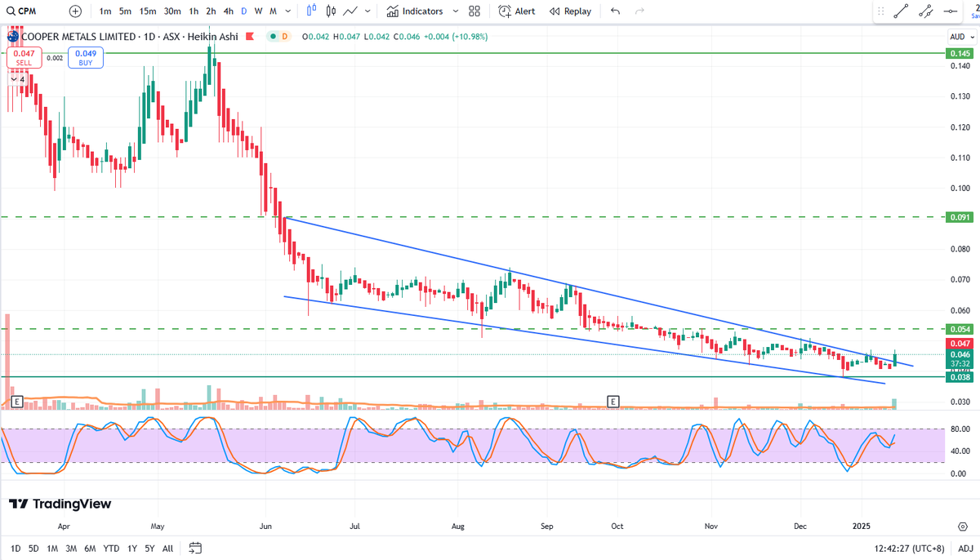Expand favorite indicators dropdown arrow
This screenshot has width=980, height=560.
click(455, 11)
